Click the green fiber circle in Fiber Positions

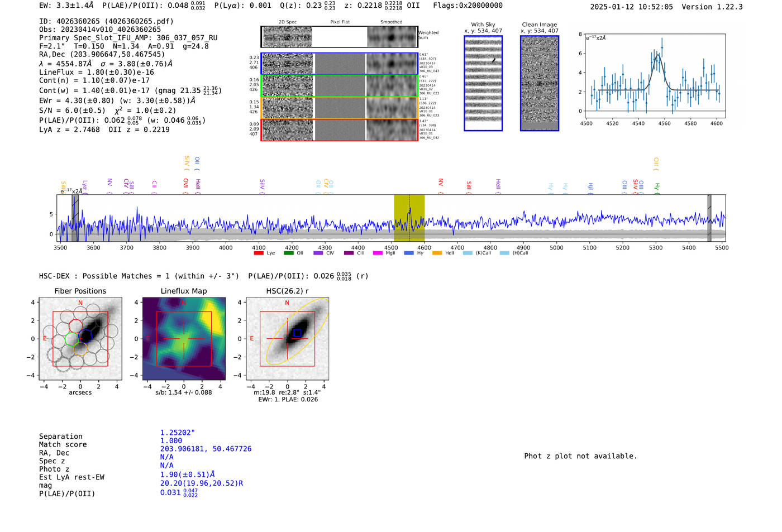72,339
